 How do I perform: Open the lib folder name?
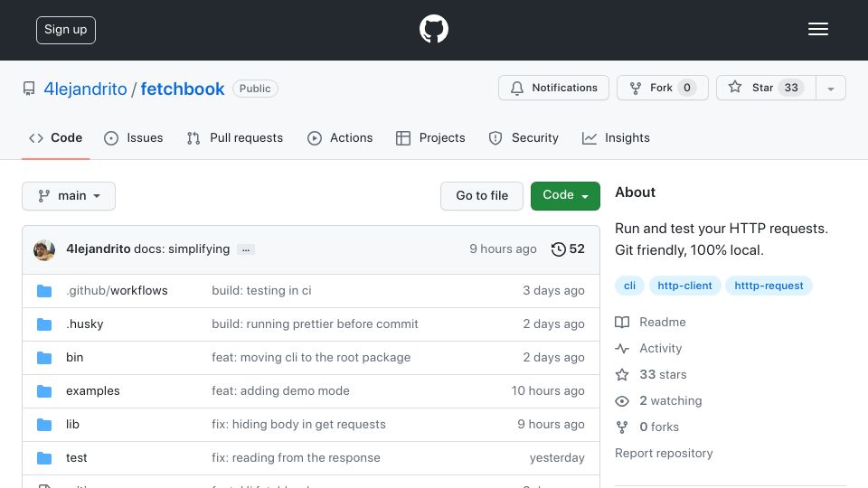pyautogui.click(x=72, y=425)
